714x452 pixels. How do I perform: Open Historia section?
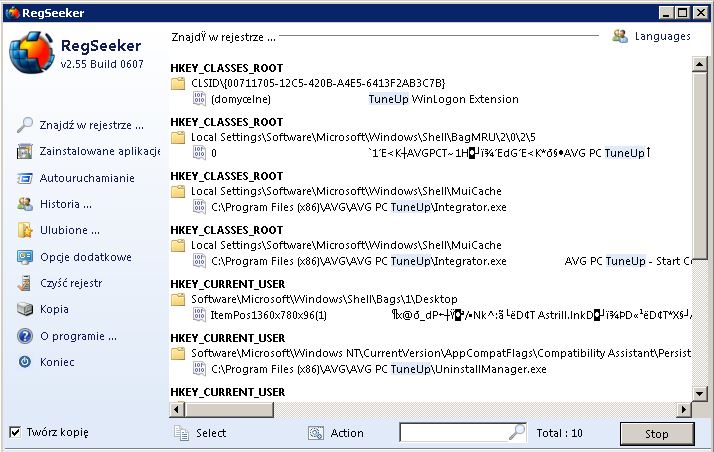click(66, 204)
